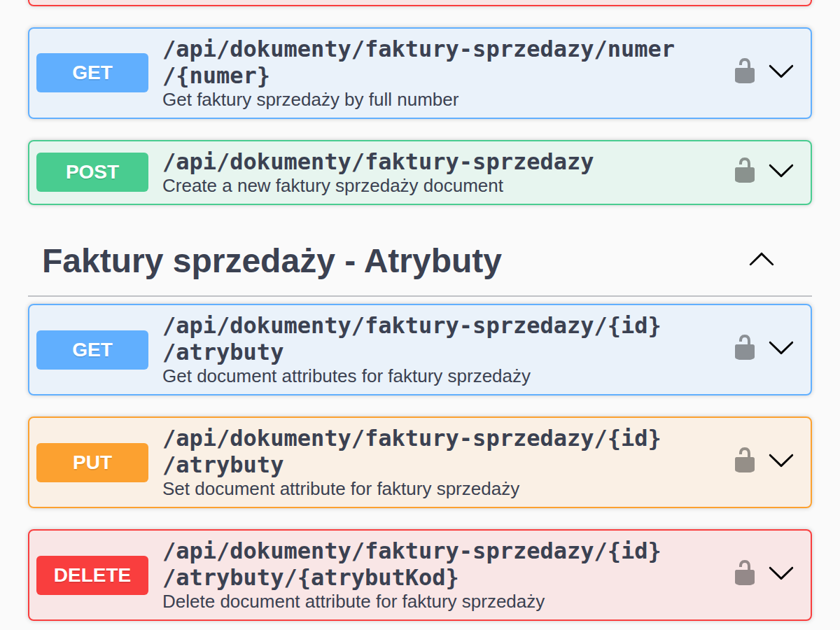Select the GET method badge for numer endpoint
Image resolution: width=840 pixels, height=630 pixels.
coord(92,72)
